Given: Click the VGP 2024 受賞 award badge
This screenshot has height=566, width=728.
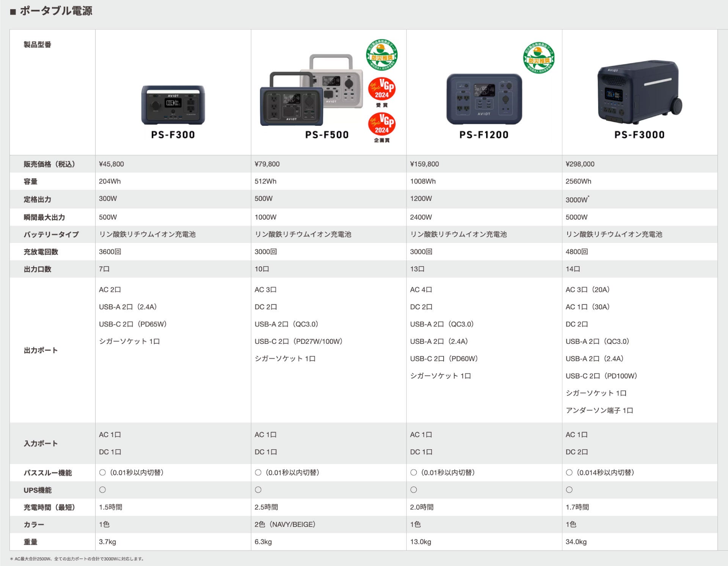Looking at the screenshot, I should click(x=382, y=89).
